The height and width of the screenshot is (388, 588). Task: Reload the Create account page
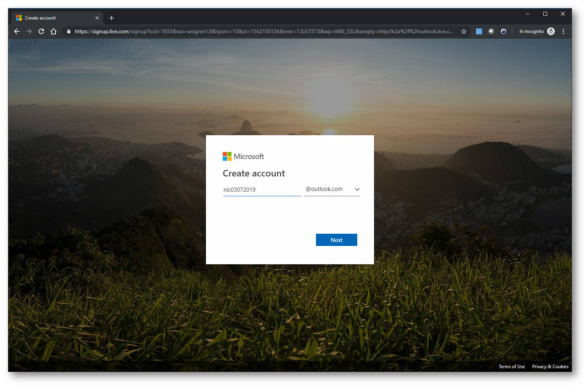41,31
